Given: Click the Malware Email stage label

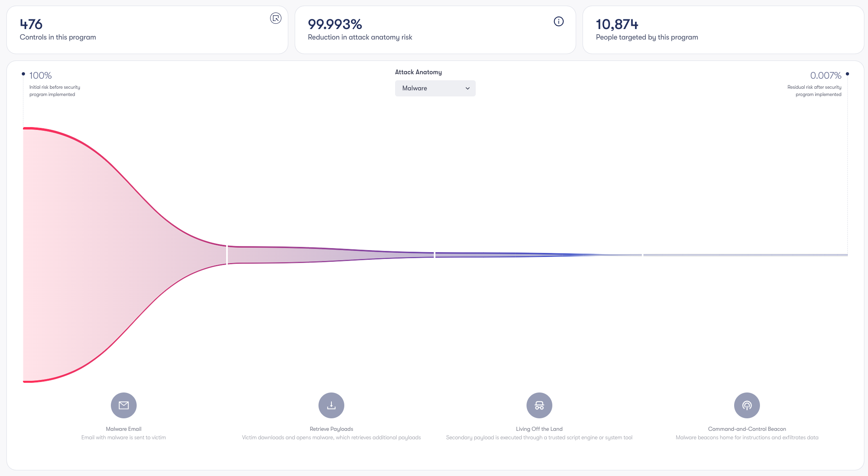Looking at the screenshot, I should pyautogui.click(x=124, y=429).
